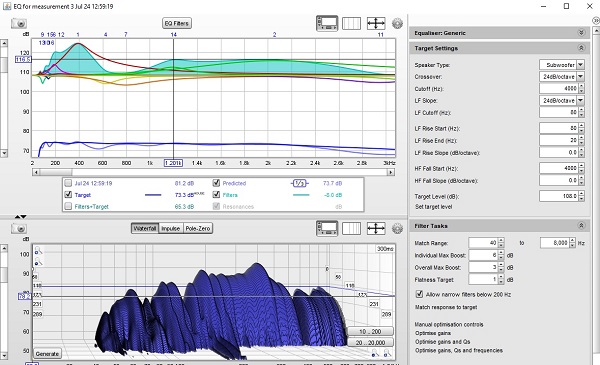Click up arrow of EQ graph vertical scrollbar

click(x=4, y=43)
